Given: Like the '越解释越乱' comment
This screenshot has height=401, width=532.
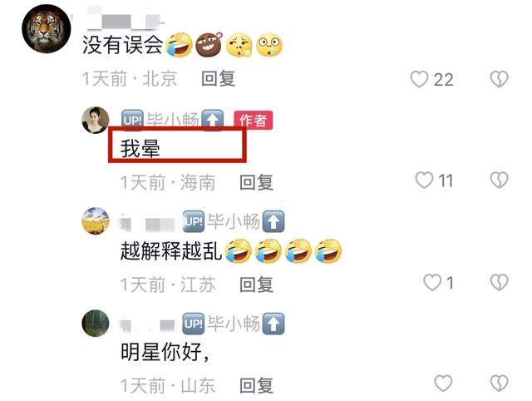Looking at the screenshot, I should [432, 282].
